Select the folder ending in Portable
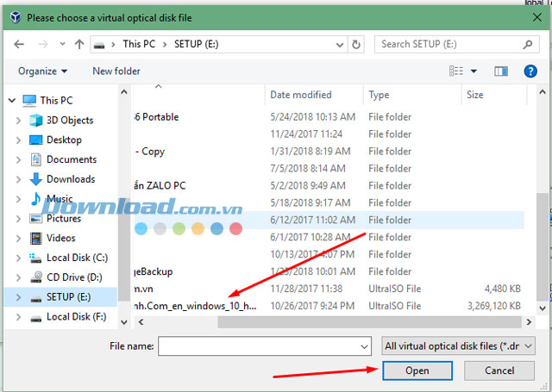 tap(157, 117)
